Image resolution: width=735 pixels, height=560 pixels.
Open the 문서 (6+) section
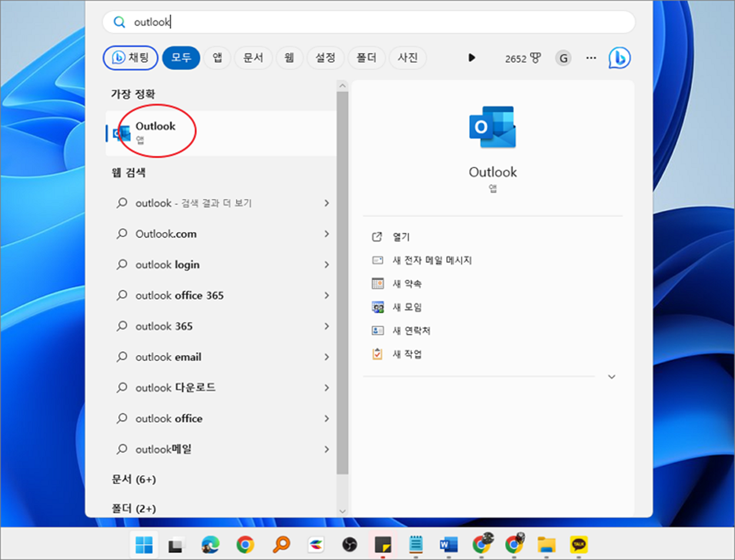[133, 479]
